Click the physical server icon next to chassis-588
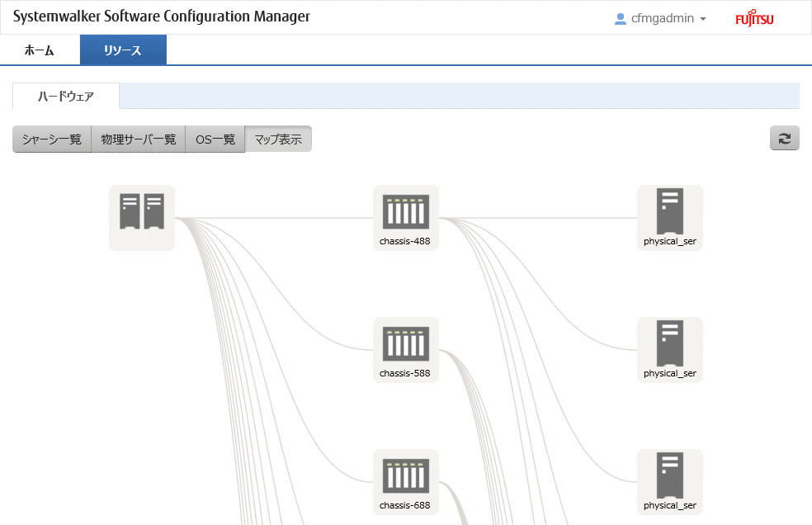This screenshot has height=525, width=812. [x=670, y=343]
